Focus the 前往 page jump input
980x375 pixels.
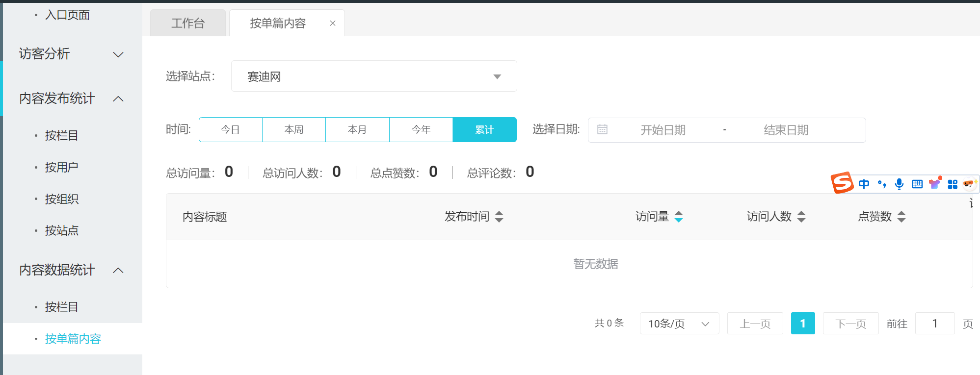pos(935,324)
